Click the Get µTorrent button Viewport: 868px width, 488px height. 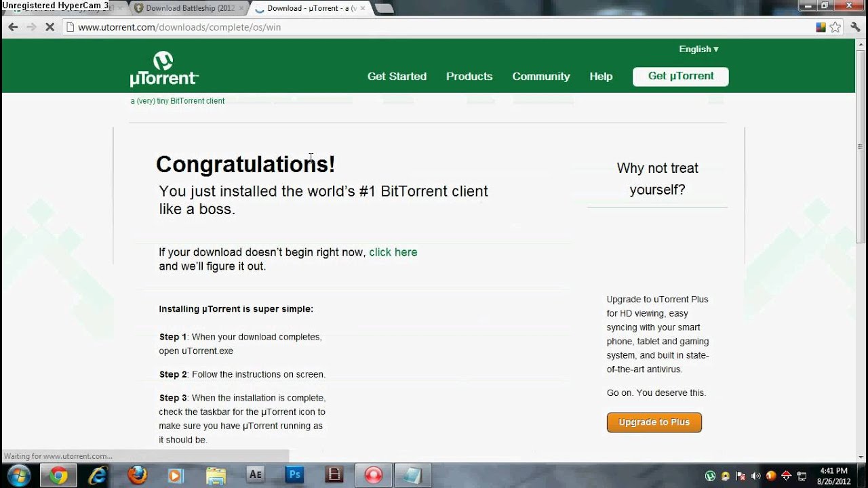pyautogui.click(x=681, y=77)
